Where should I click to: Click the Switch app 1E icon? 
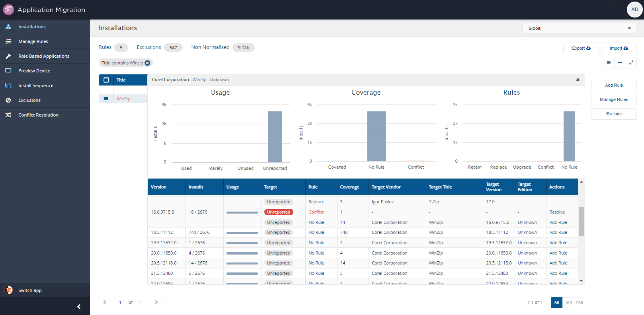8,290
